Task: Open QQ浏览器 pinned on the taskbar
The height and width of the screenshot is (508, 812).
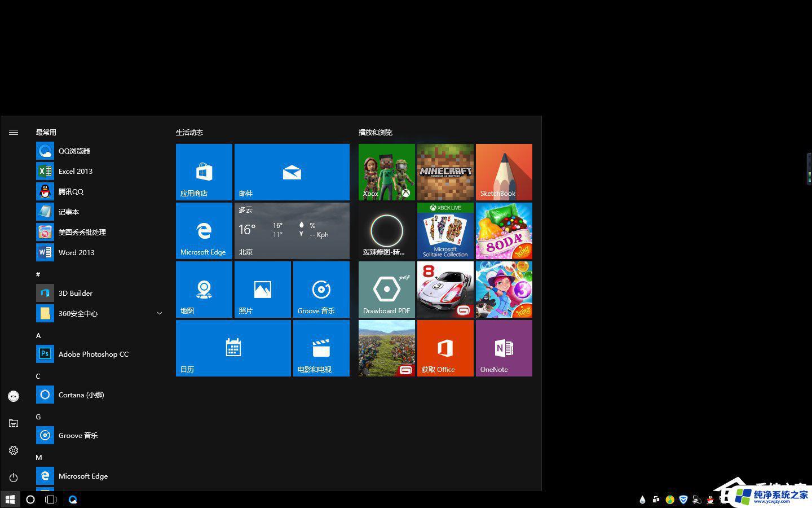Action: pyautogui.click(x=73, y=500)
